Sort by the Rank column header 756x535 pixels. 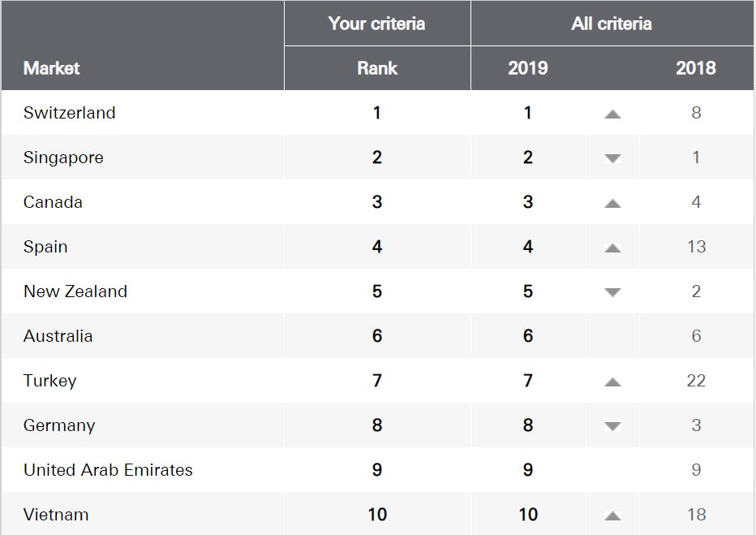(x=377, y=68)
